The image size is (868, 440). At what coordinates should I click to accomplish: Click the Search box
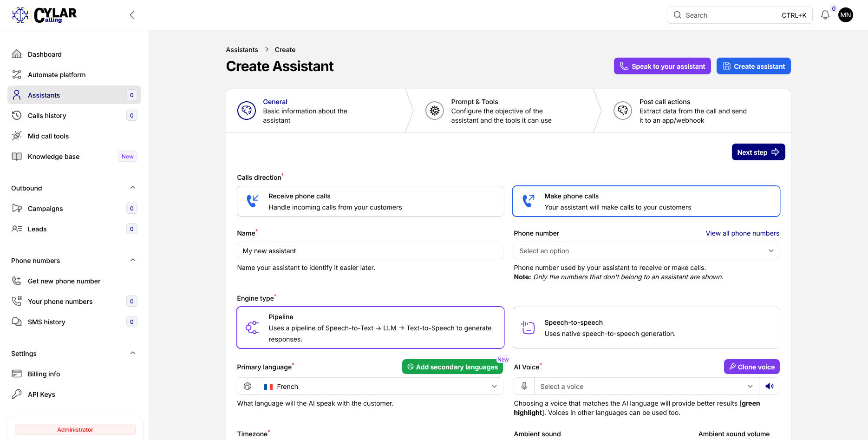coord(739,15)
